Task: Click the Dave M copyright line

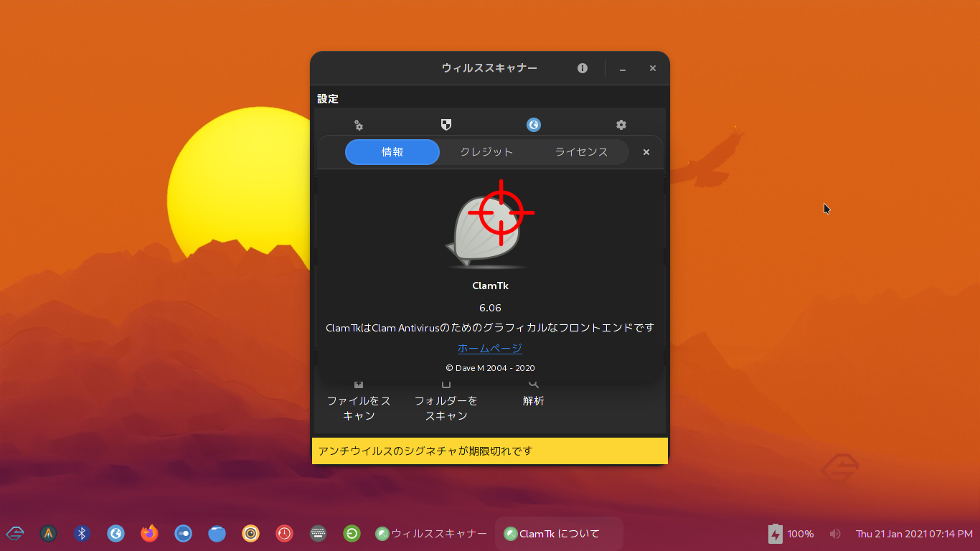Action: (490, 368)
